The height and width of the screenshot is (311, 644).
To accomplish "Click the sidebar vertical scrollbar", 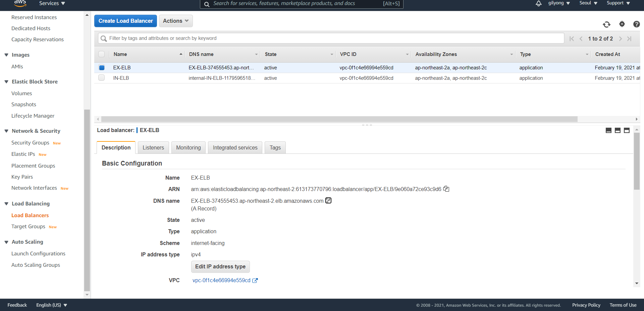I will 87,200.
